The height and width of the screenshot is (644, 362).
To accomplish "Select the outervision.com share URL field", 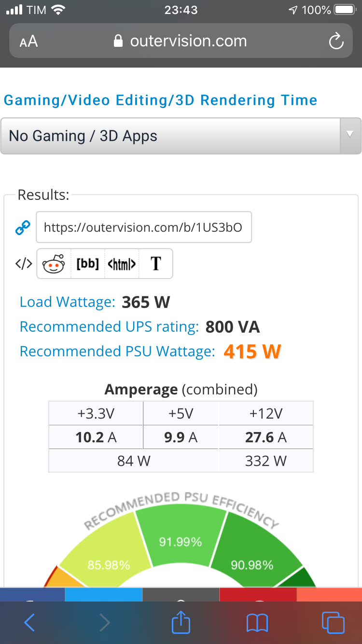I will pyautogui.click(x=144, y=227).
